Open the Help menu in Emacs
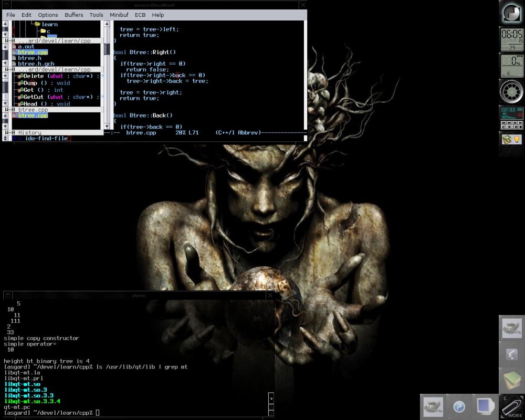525x420 pixels. point(157,15)
